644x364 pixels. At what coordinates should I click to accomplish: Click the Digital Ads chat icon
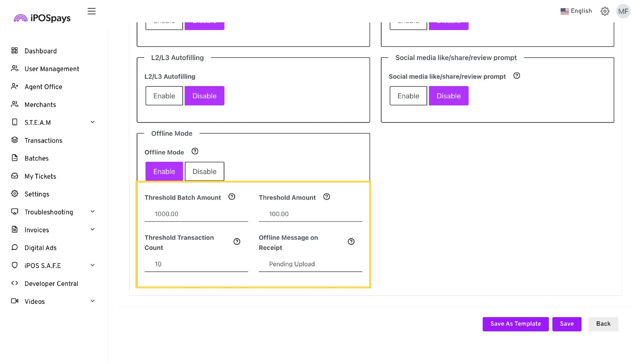(15, 247)
